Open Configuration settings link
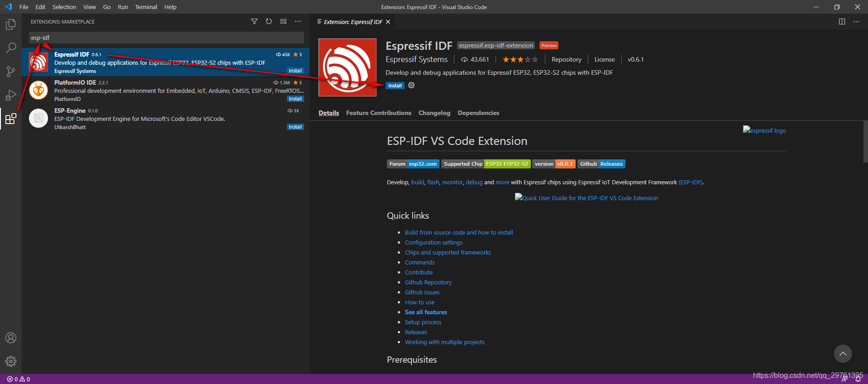868x384 pixels. pos(434,242)
